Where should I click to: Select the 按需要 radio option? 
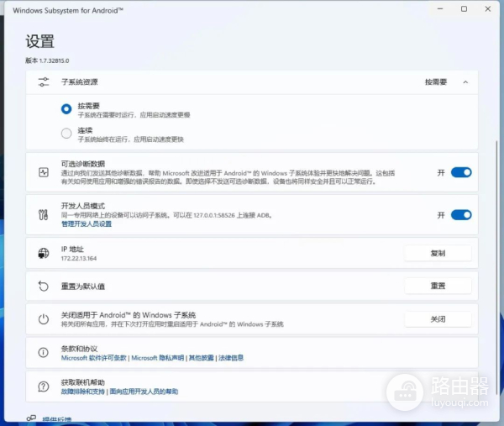point(66,109)
